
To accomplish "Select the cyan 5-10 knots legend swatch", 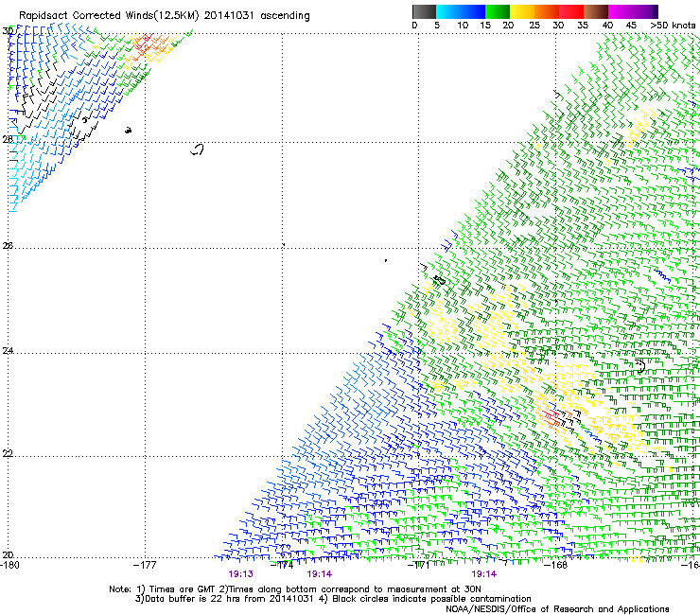I will (x=448, y=11).
